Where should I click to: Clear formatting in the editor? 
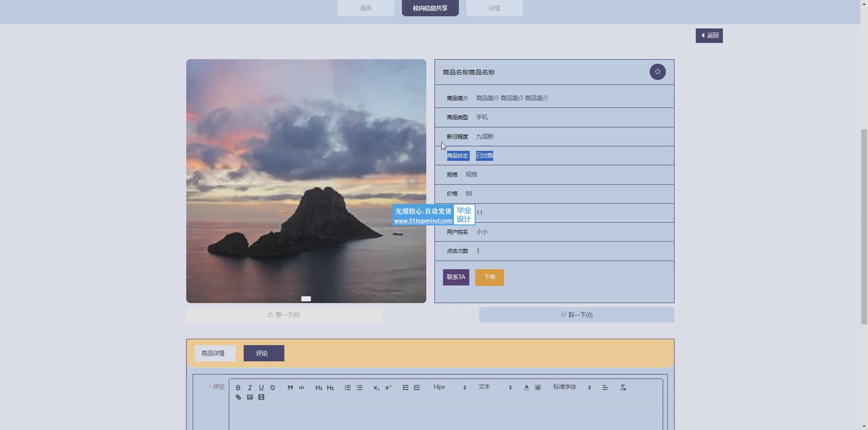[x=623, y=388]
